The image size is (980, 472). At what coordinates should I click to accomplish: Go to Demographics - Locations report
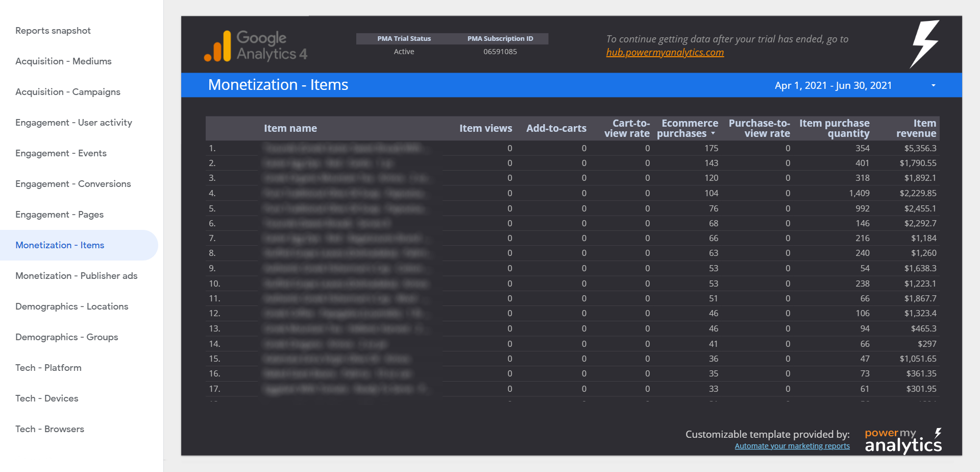tap(71, 306)
